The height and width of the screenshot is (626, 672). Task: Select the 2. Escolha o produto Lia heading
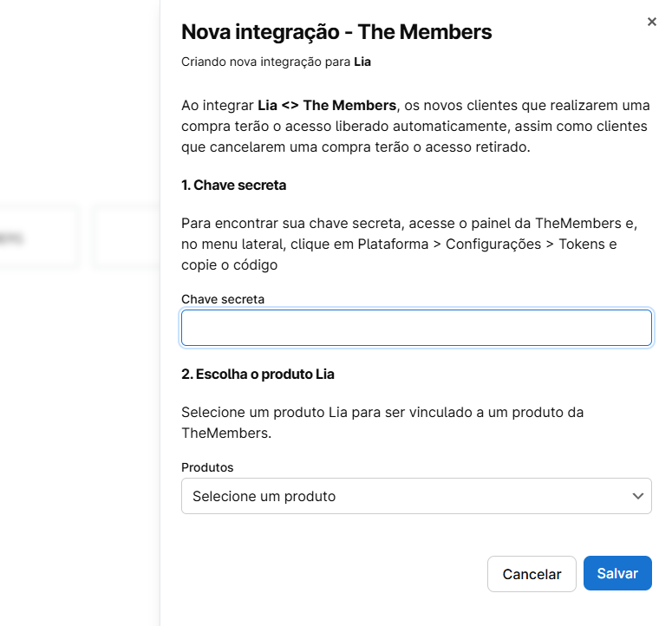pyautogui.click(x=258, y=375)
